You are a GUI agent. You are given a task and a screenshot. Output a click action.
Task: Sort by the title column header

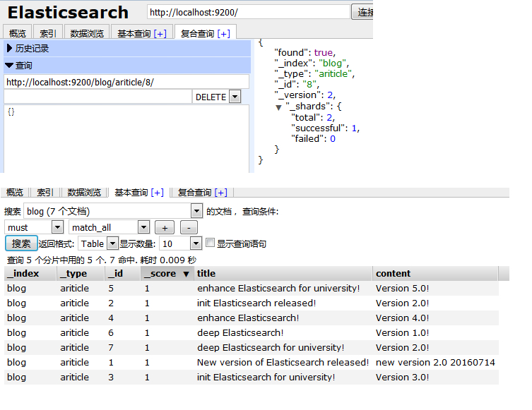click(283, 273)
